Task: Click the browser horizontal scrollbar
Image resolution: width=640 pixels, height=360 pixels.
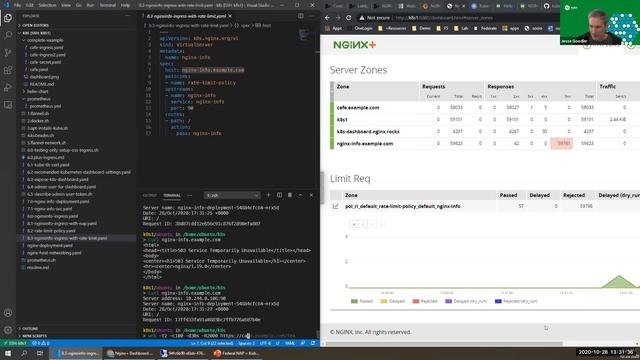Action: point(444,344)
